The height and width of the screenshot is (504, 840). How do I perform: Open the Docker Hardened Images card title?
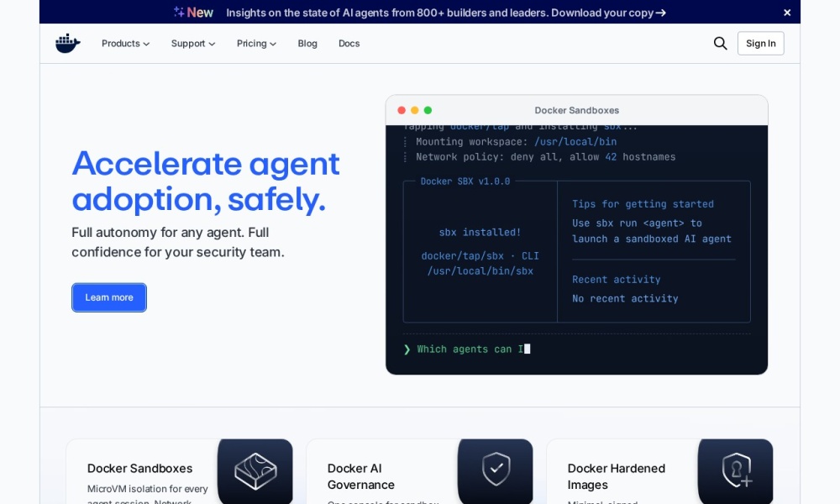pyautogui.click(x=616, y=476)
